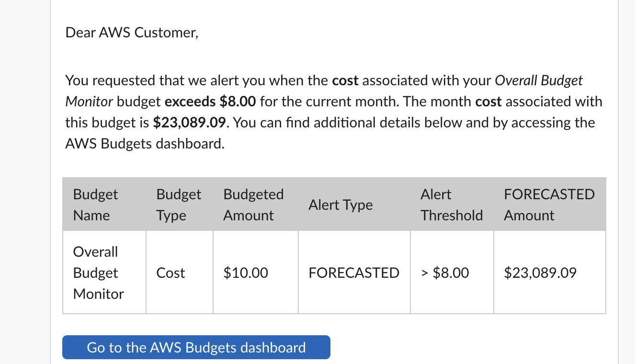This screenshot has width=635, height=364.
Task: Click the FORECASTED Amount column header
Action: coord(549,205)
